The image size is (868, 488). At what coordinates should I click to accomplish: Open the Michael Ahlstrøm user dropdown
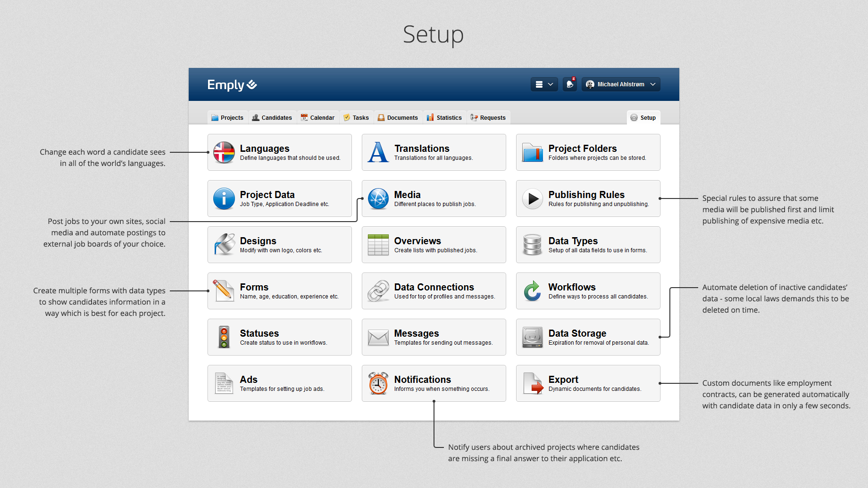(x=621, y=84)
